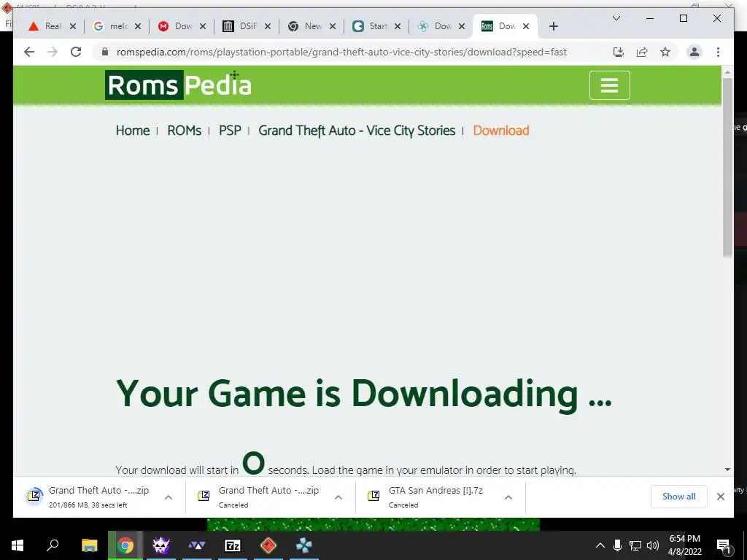Show hidden system tray icons
The width and height of the screenshot is (747, 560).
[x=600, y=545]
